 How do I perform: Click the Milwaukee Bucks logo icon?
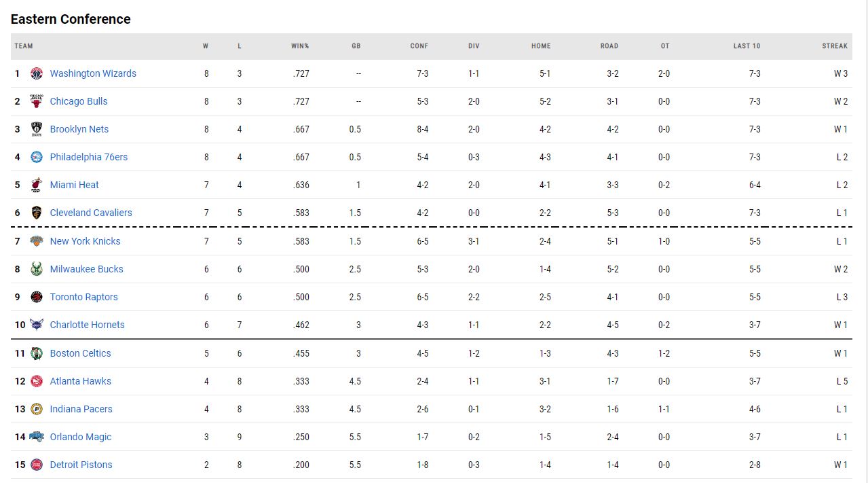click(37, 269)
